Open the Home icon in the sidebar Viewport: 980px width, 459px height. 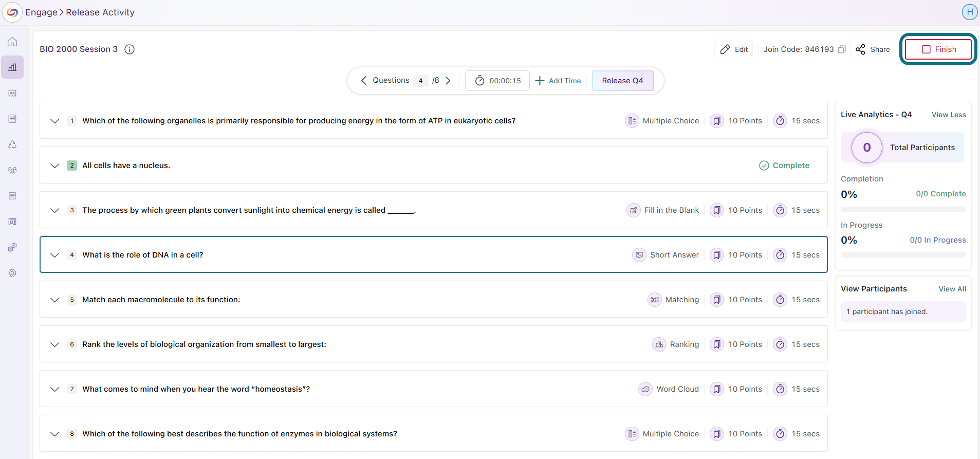tap(12, 42)
